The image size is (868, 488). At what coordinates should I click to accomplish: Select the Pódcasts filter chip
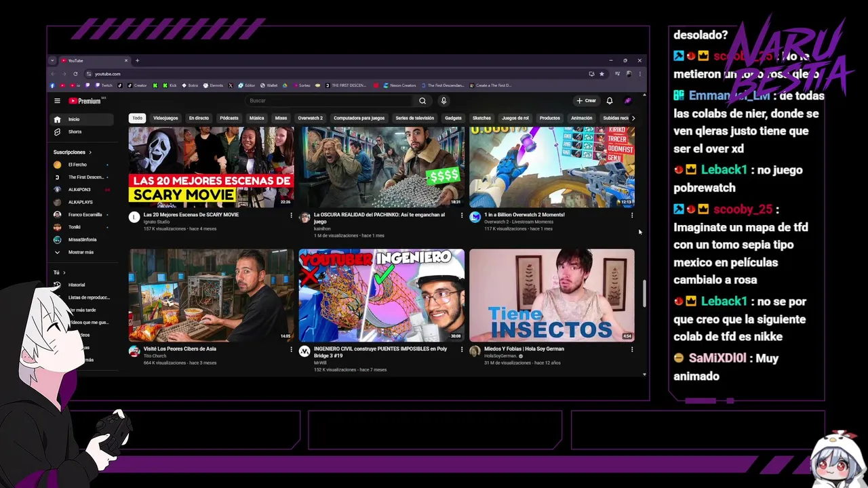pos(229,118)
